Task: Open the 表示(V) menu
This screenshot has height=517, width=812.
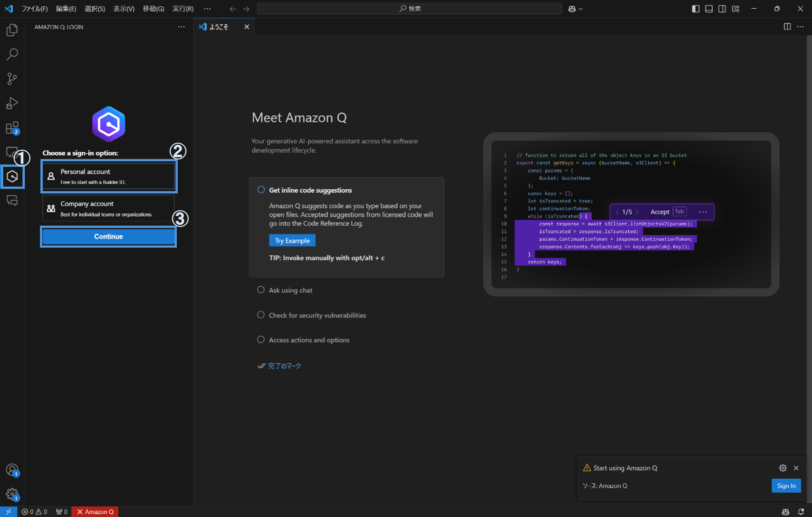Action: coord(124,9)
